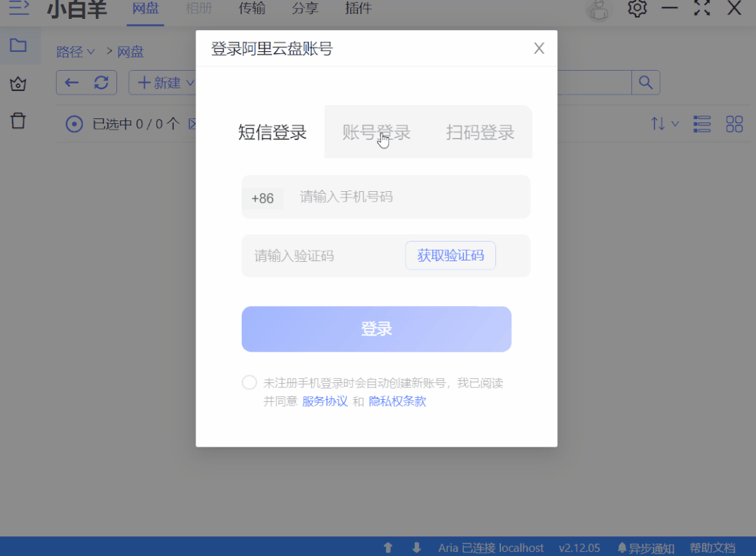Screen dimensions: 756x556
Task: Toggle the hamburger menu at top left
Action: pyautogui.click(x=20, y=7)
